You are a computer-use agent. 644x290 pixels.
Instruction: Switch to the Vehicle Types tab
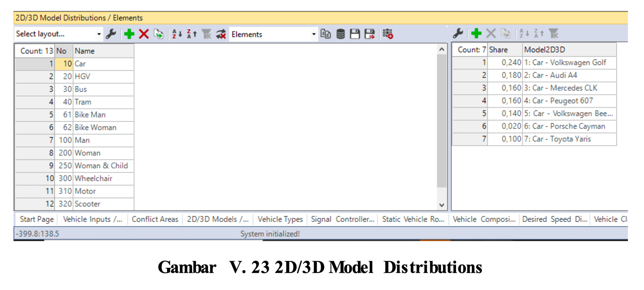(x=280, y=219)
